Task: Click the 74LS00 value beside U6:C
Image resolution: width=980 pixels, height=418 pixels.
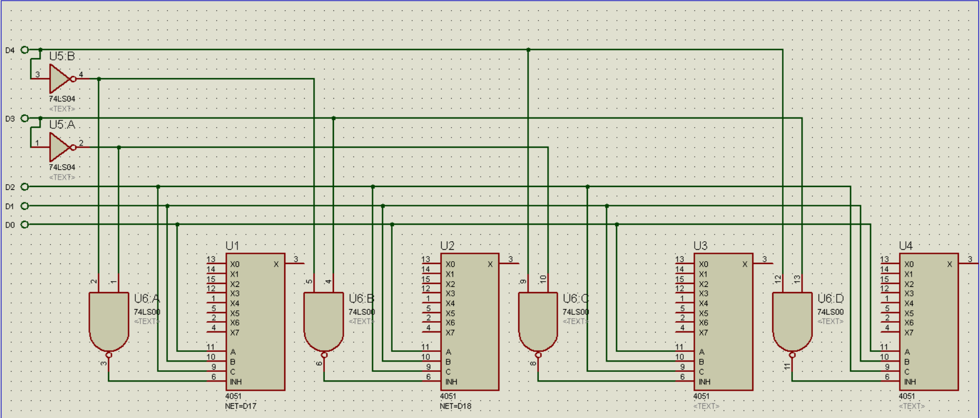Action: click(x=575, y=312)
